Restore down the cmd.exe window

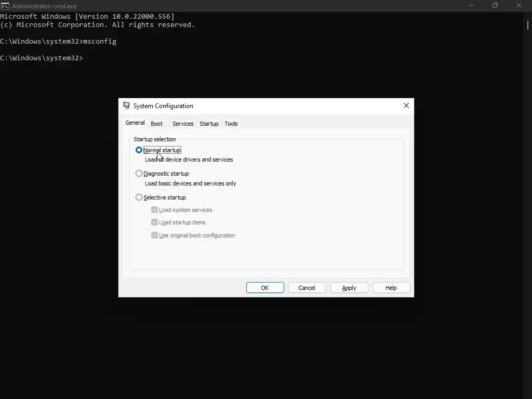pyautogui.click(x=495, y=5)
